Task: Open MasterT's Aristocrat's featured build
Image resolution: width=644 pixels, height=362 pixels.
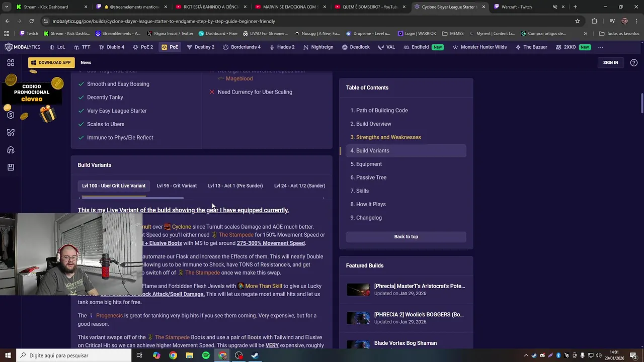Action: pos(420,286)
